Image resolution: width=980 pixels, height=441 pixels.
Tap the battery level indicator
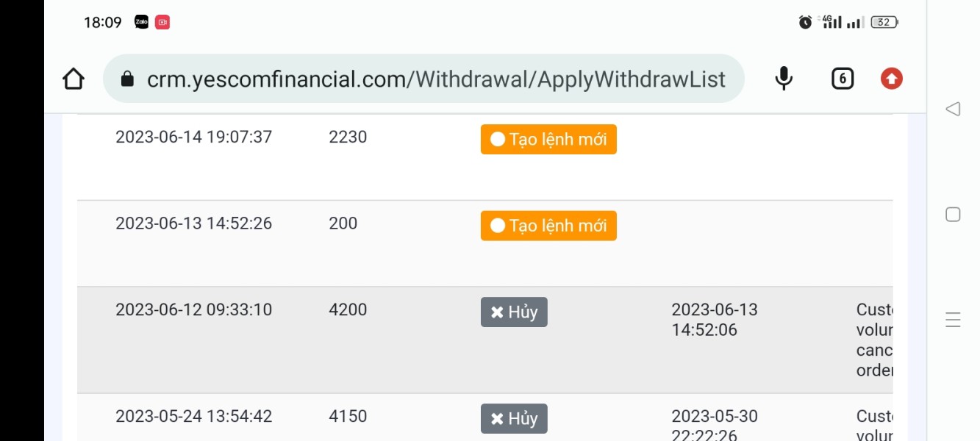pos(884,23)
